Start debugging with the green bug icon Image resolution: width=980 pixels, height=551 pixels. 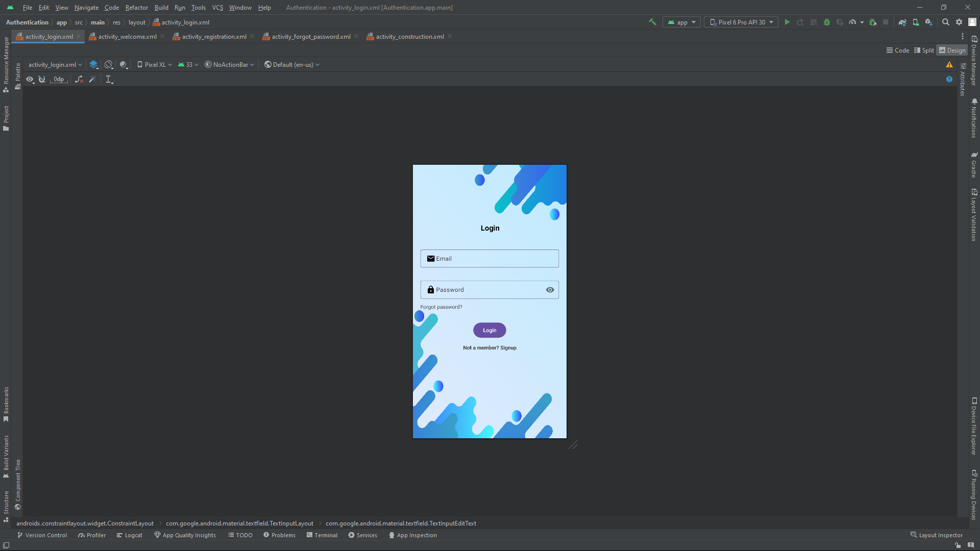pyautogui.click(x=827, y=22)
